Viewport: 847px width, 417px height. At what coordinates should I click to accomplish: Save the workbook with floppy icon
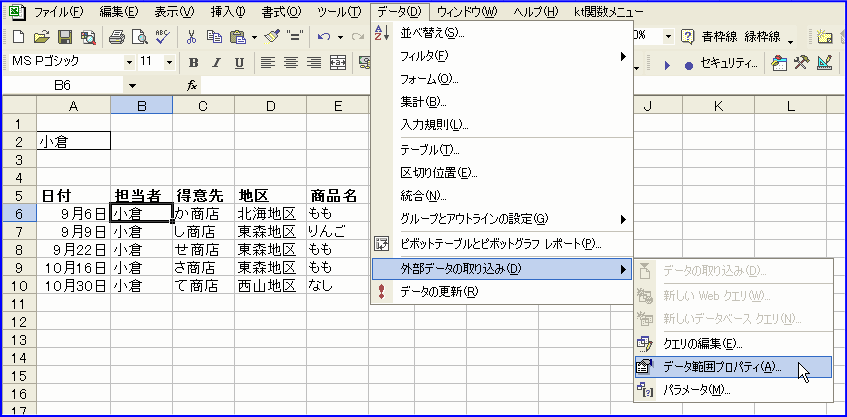65,36
